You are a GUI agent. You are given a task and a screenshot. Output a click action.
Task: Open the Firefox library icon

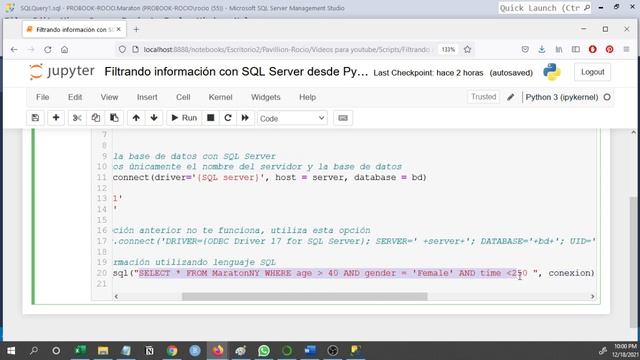[x=559, y=49]
